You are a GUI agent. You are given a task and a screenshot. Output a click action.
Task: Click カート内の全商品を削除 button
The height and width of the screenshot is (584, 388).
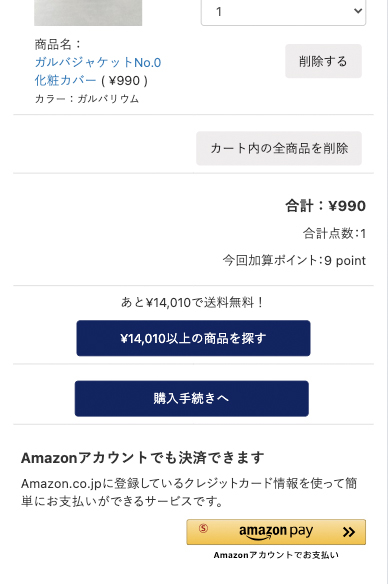tap(279, 148)
